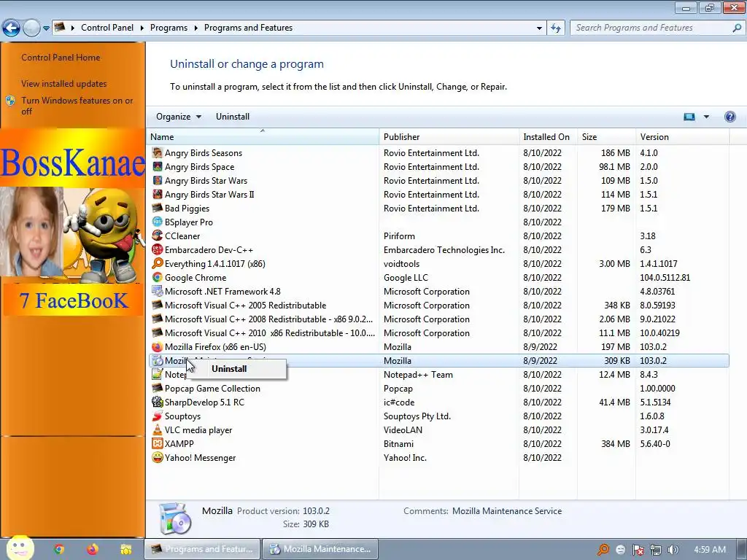Image resolution: width=747 pixels, height=560 pixels.
Task: Expand the views options dropdown arrow
Action: tap(706, 117)
